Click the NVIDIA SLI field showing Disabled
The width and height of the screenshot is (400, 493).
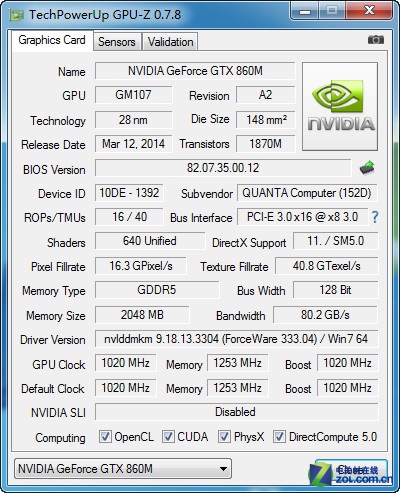pyautogui.click(x=236, y=412)
